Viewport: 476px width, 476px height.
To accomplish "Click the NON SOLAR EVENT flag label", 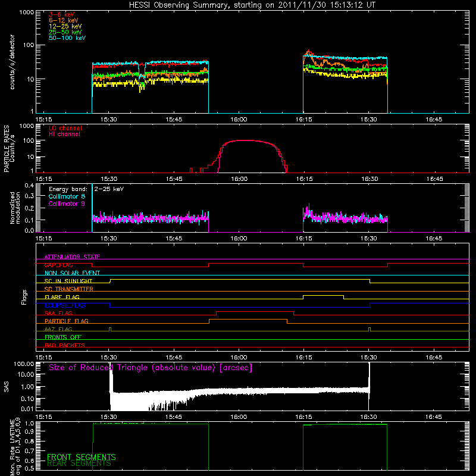I will point(72,273).
